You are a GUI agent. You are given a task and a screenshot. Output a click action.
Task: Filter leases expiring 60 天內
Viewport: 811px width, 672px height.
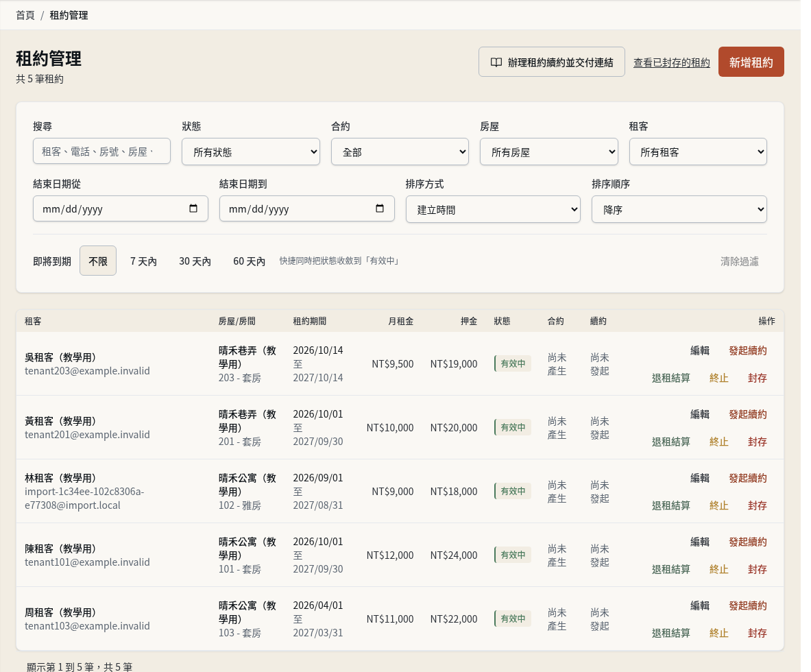(250, 261)
